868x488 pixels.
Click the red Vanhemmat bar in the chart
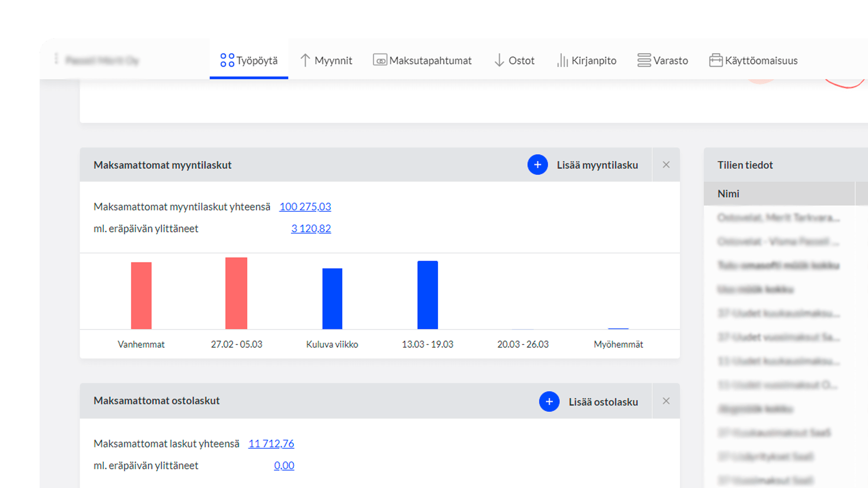click(141, 295)
